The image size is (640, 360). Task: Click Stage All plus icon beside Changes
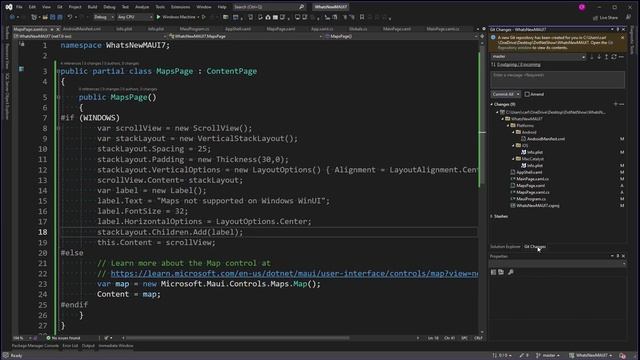click(616, 104)
